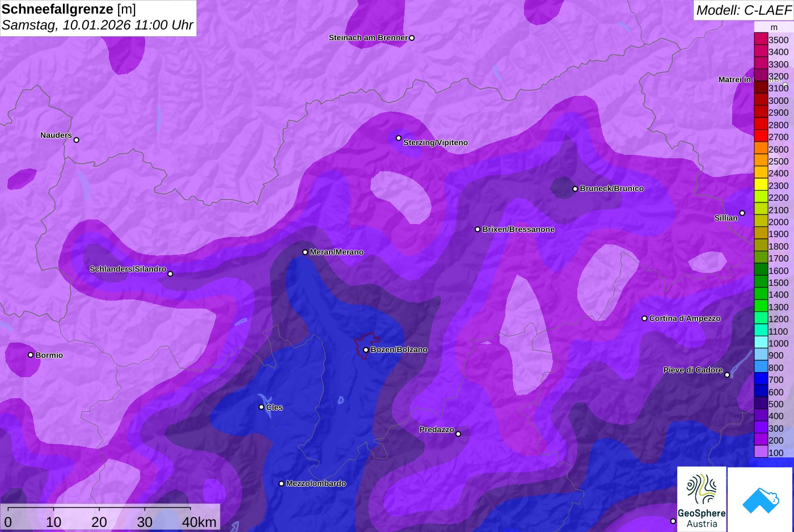Click the Meran/Merano city marker dot
Screen dimensions: 794x532
click(x=305, y=252)
